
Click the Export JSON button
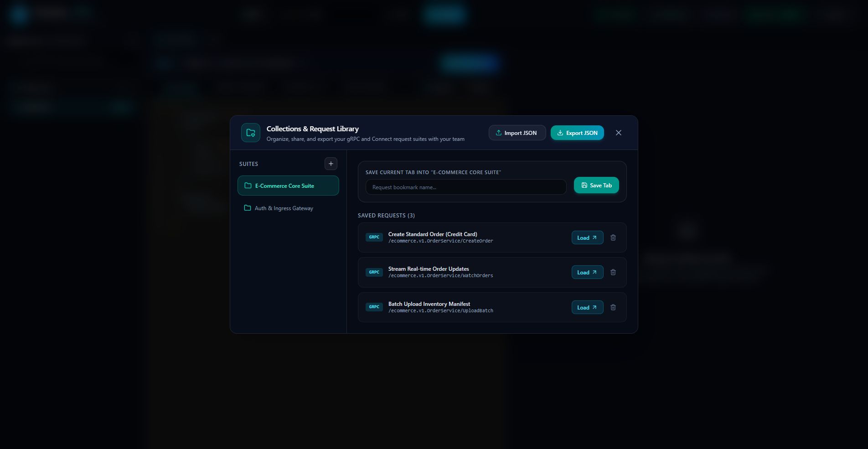coord(577,133)
